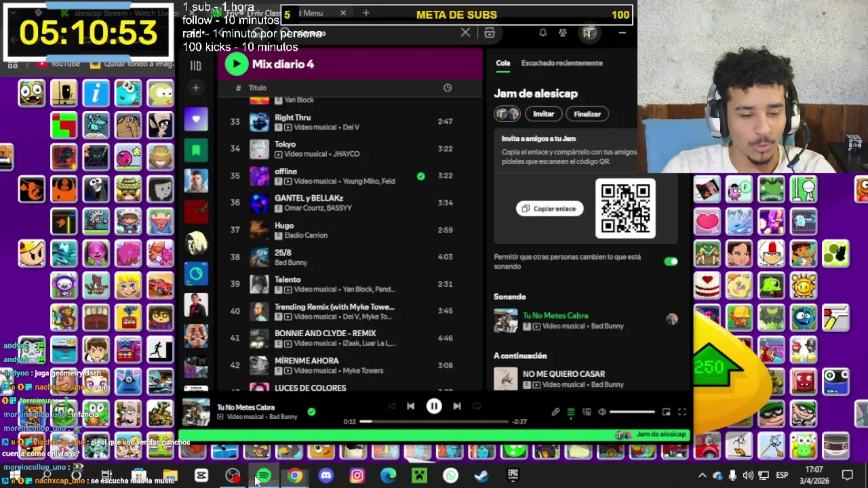Image resolution: width=868 pixels, height=488 pixels.
Task: Open Epic Games from the taskbar
Action: click(x=513, y=476)
